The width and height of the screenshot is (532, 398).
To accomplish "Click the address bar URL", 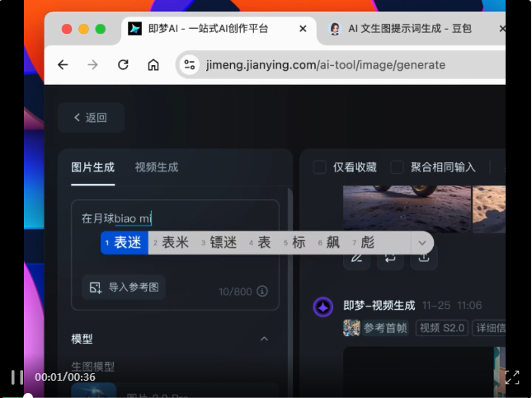I will pyautogui.click(x=325, y=65).
